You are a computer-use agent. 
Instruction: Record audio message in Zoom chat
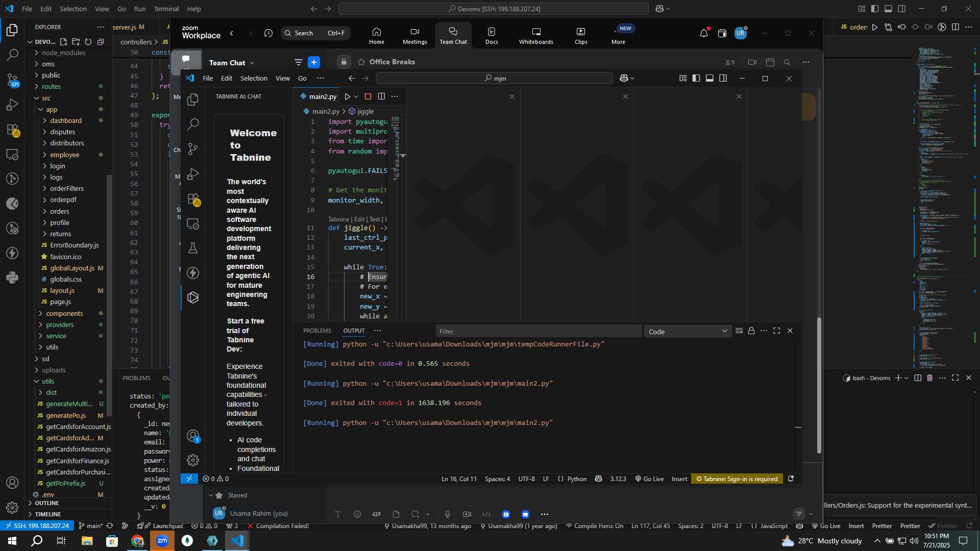coord(448,514)
